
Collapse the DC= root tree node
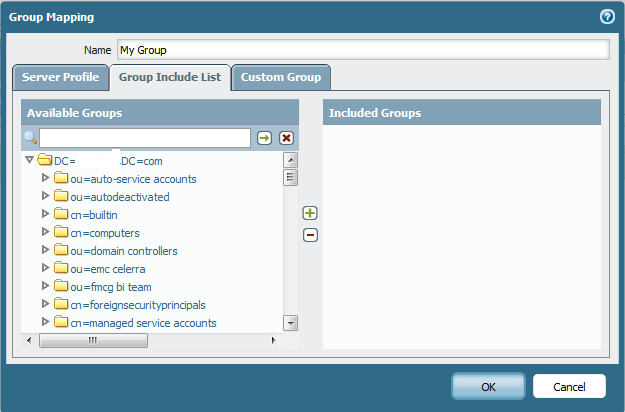(x=28, y=160)
